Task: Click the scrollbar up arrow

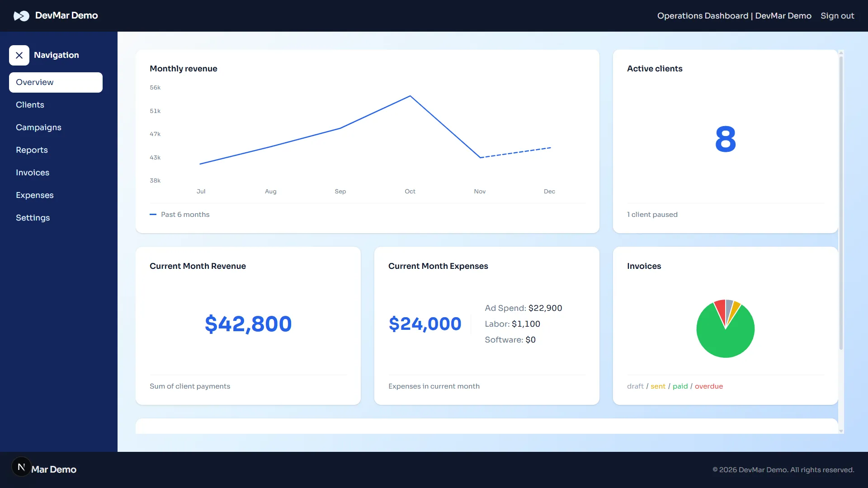Action: click(841, 52)
